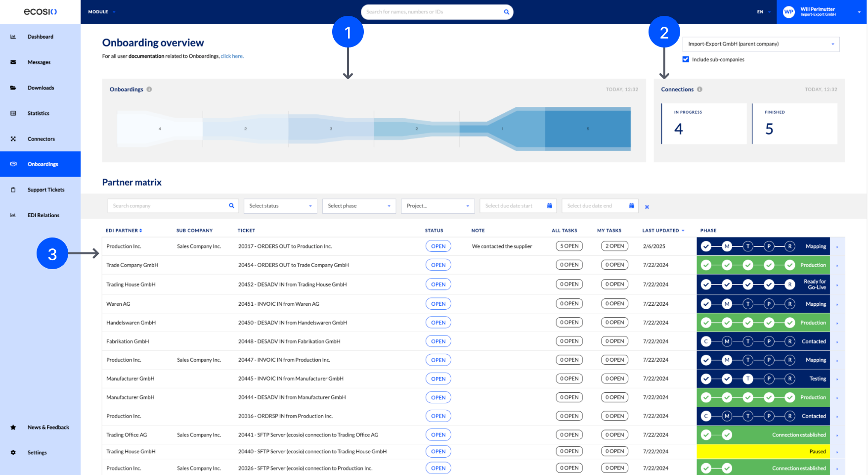The image size is (868, 475).
Task: Open the Select status dropdown
Action: 280,206
